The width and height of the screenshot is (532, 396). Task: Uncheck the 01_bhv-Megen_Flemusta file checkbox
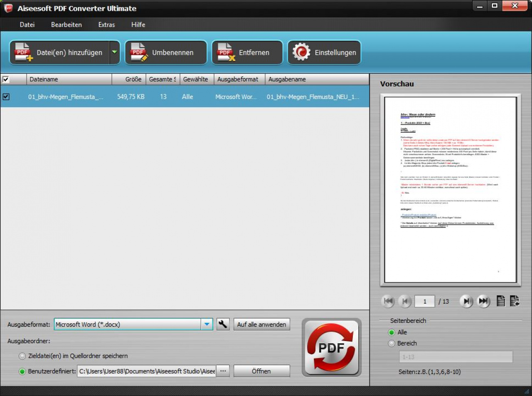6,97
